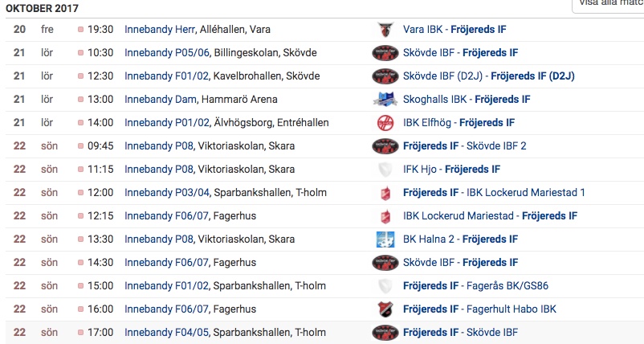Screen dimensions: 644x344
Task: Select Innebandy P05/06 Billingeskolan match
Action: click(220, 53)
